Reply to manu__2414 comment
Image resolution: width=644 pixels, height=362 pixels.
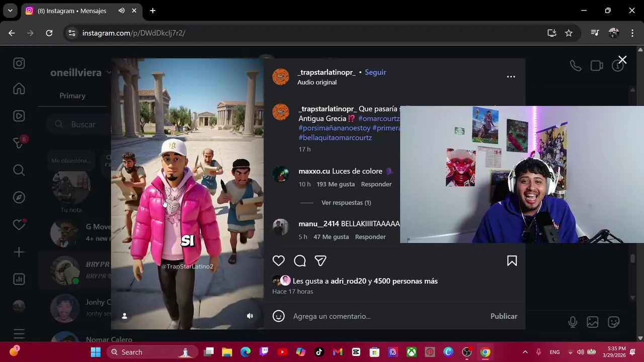[370, 237]
